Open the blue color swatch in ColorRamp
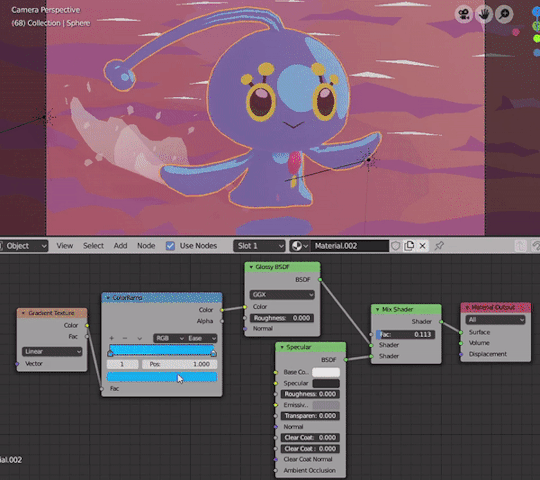Viewport: 540px width, 480px height. point(162,377)
